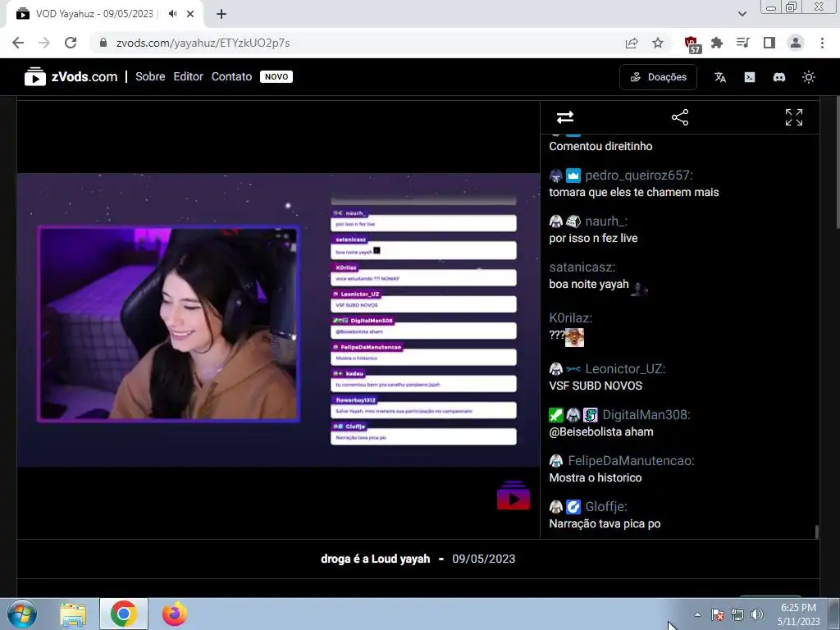
Task: Toggle the browser side panel
Action: click(769, 43)
